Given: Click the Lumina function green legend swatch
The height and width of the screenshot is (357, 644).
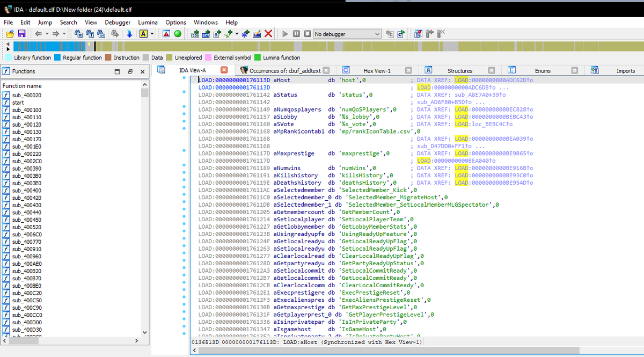Looking at the screenshot, I should point(258,57).
